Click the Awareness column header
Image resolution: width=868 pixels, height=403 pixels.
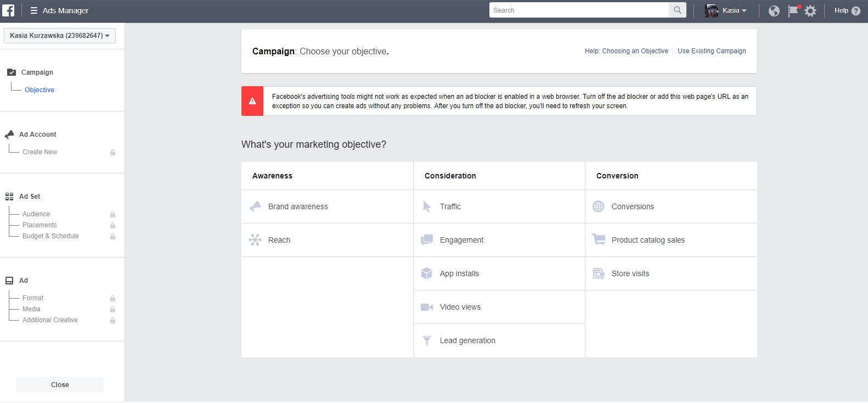point(272,176)
